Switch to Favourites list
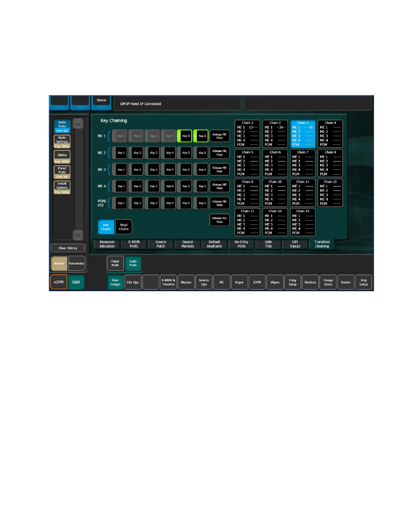This screenshot has width=411, height=532. [x=77, y=264]
